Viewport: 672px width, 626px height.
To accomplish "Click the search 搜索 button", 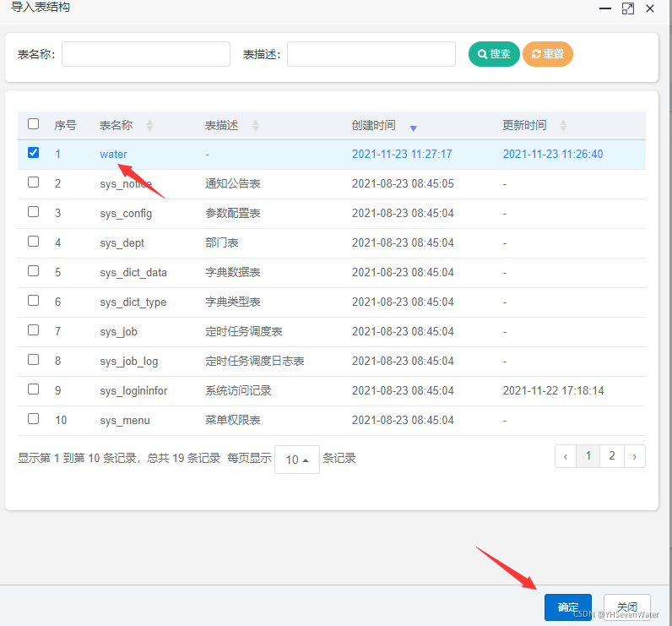I will coord(494,54).
